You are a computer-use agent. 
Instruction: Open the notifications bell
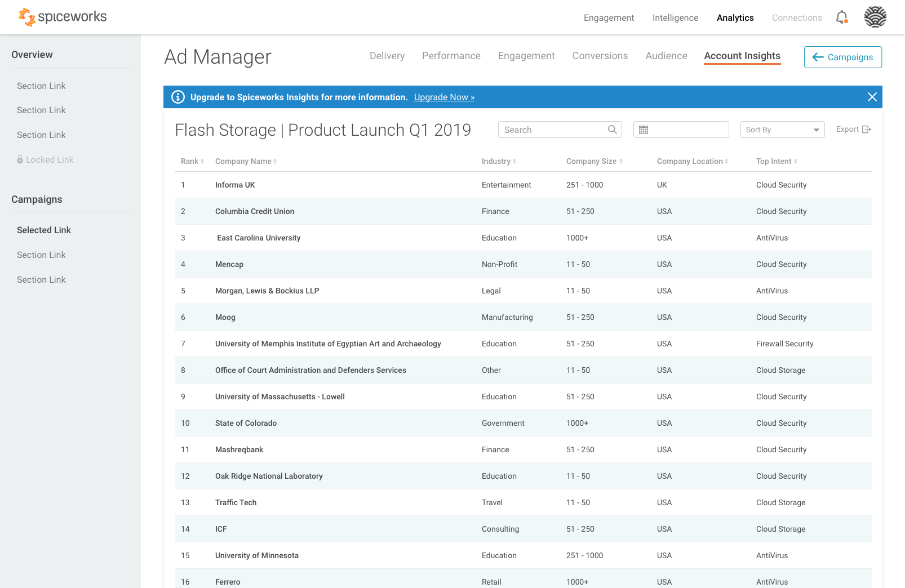pyautogui.click(x=842, y=17)
